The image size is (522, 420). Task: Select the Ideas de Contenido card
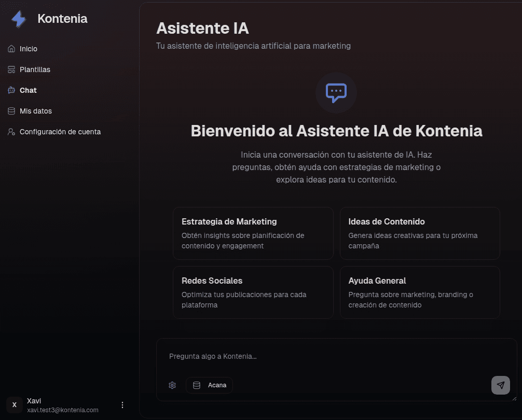click(x=420, y=233)
